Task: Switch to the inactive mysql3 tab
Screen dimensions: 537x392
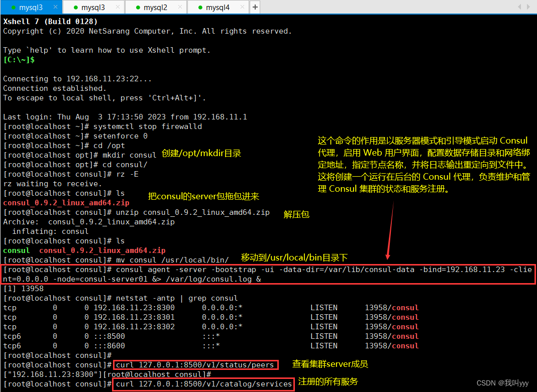Action: [x=93, y=7]
